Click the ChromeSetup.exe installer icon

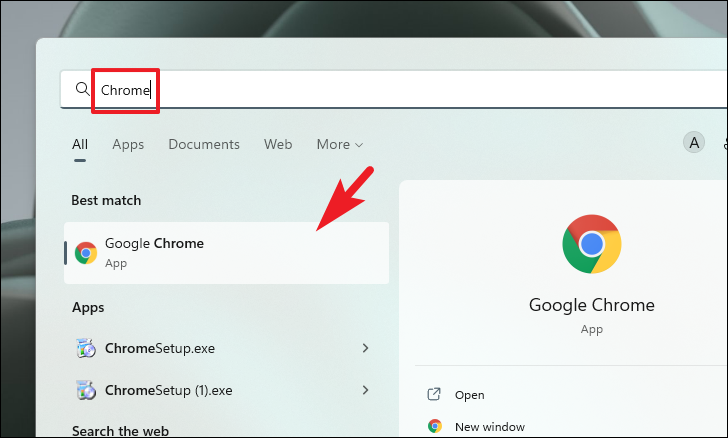[86, 348]
